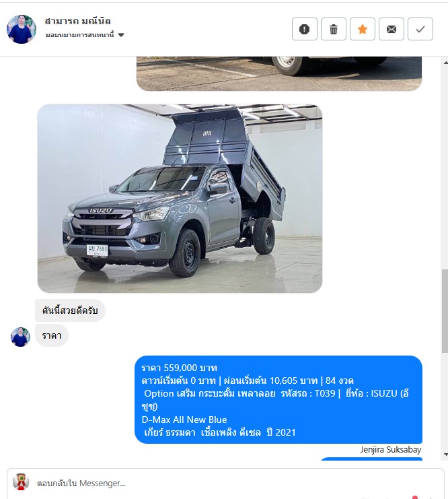Open the มอบหมายการสนทนานี้ assignment dropdown
The image size is (448, 499).
pos(85,35)
